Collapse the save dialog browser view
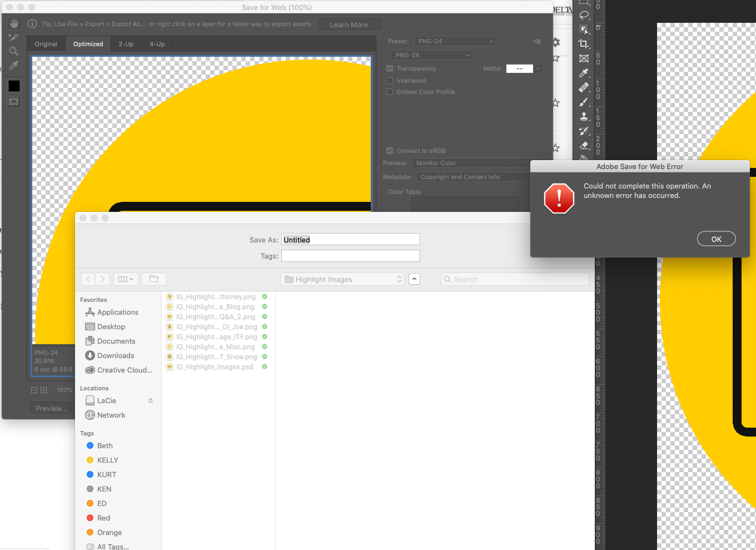The image size is (756, 550). point(414,279)
